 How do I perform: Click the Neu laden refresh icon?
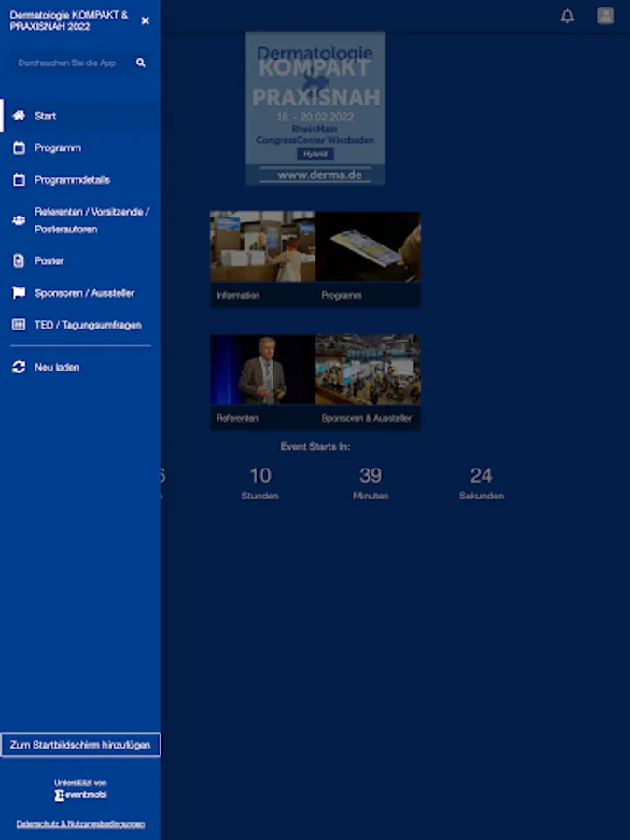[19, 368]
